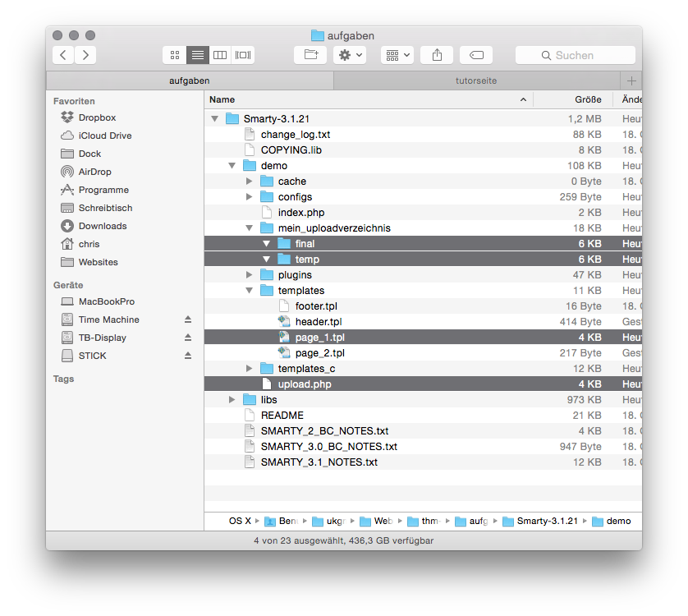Select the tutorseite tab
The image size is (688, 616).
(476, 80)
